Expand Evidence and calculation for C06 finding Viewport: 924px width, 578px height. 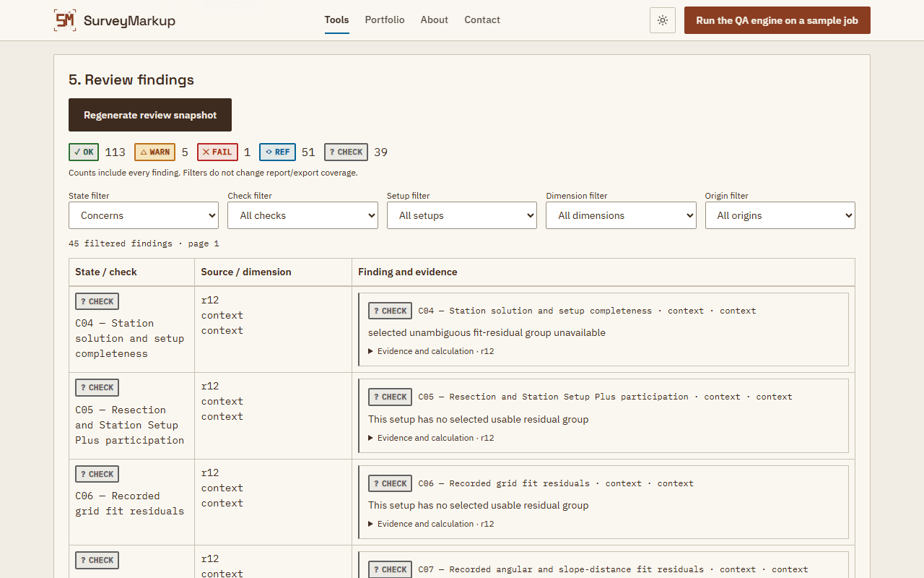431,524
